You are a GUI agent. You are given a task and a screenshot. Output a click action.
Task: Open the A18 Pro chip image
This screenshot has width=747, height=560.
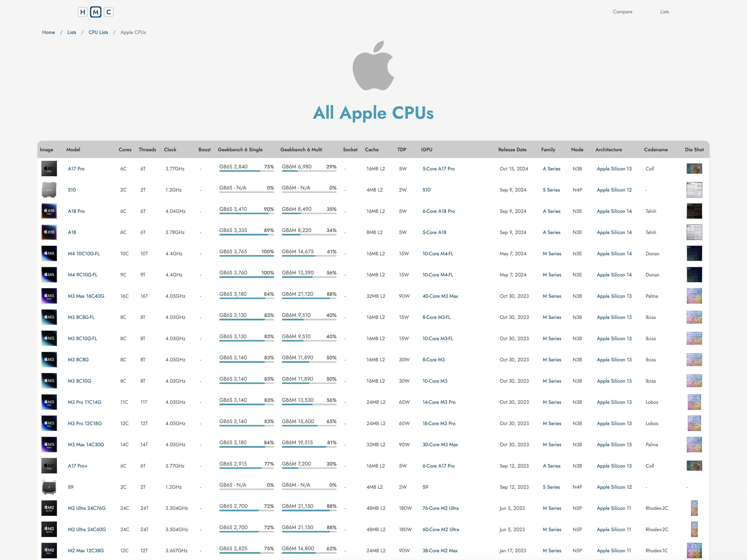pos(49,211)
